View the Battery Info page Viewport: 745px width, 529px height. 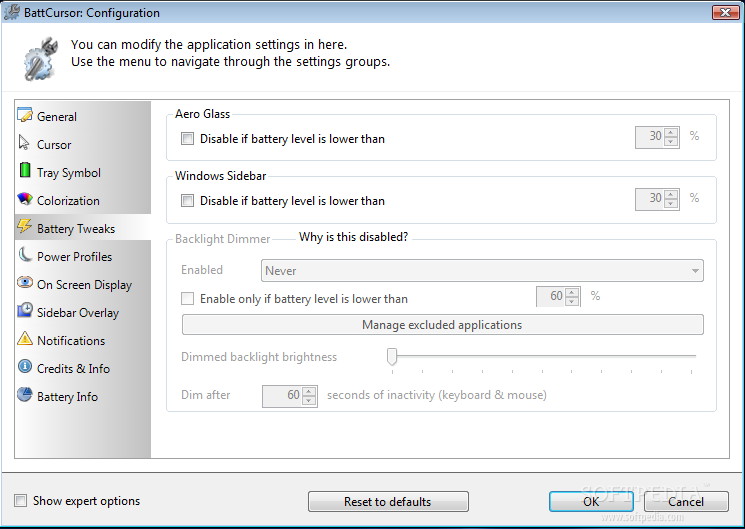click(x=83, y=397)
